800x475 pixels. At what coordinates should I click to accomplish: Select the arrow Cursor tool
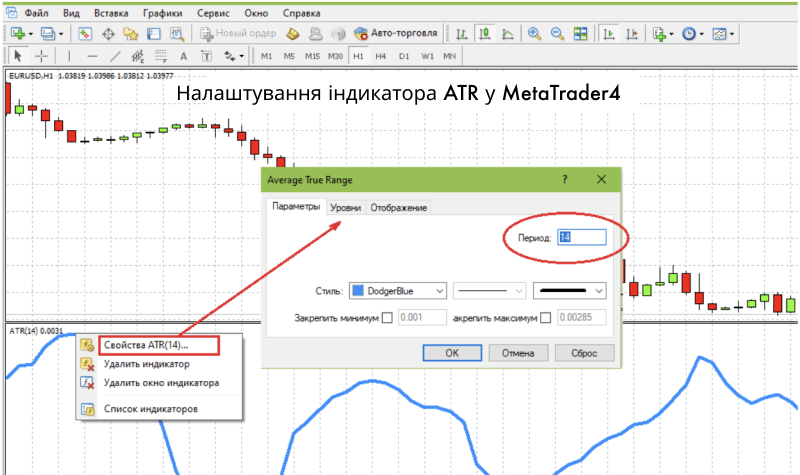(18, 56)
